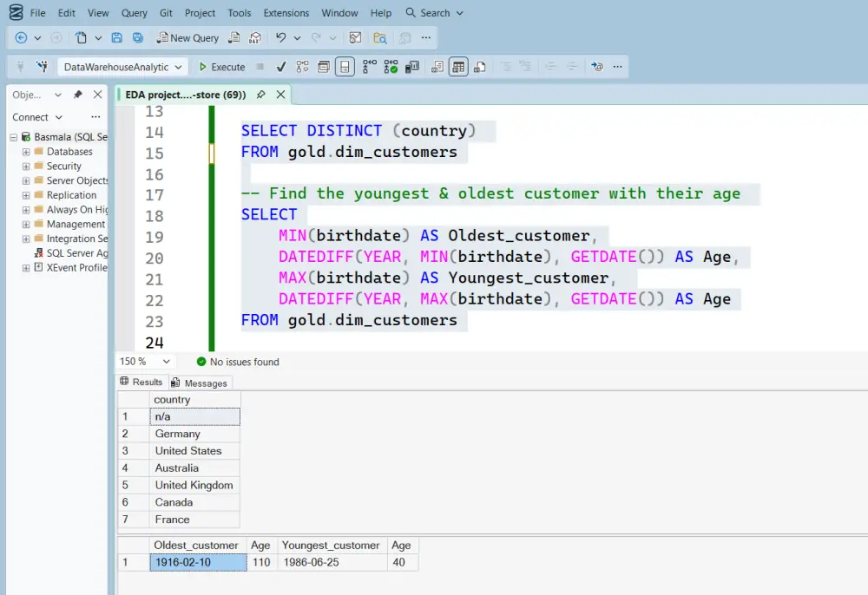Switch to the Results tab
This screenshot has width=868, height=595.
coord(141,382)
